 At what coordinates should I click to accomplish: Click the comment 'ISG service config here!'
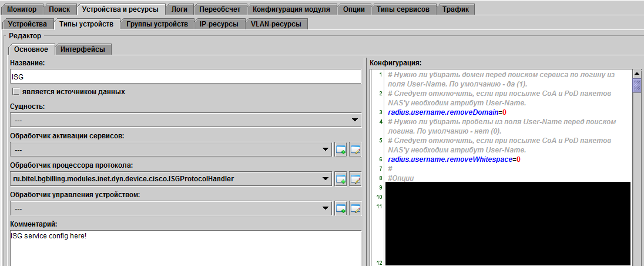coord(49,236)
